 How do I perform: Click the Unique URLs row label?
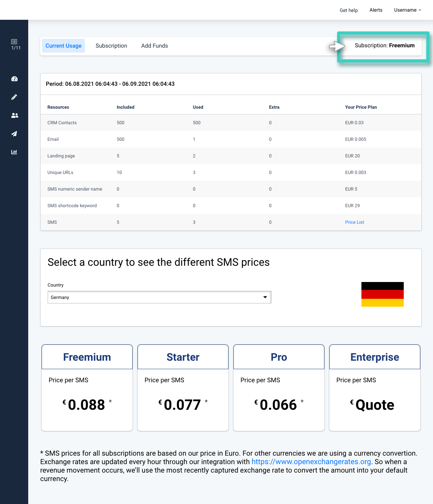(x=60, y=173)
